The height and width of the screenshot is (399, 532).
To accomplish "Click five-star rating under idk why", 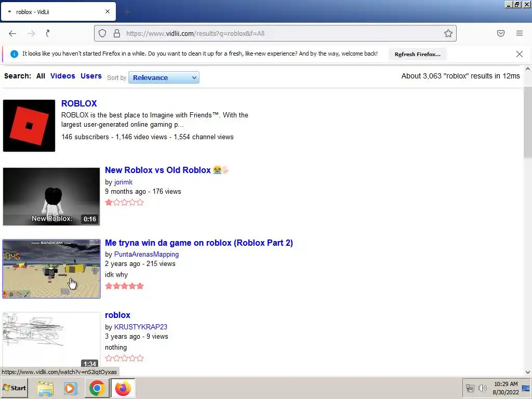I will [125, 286].
